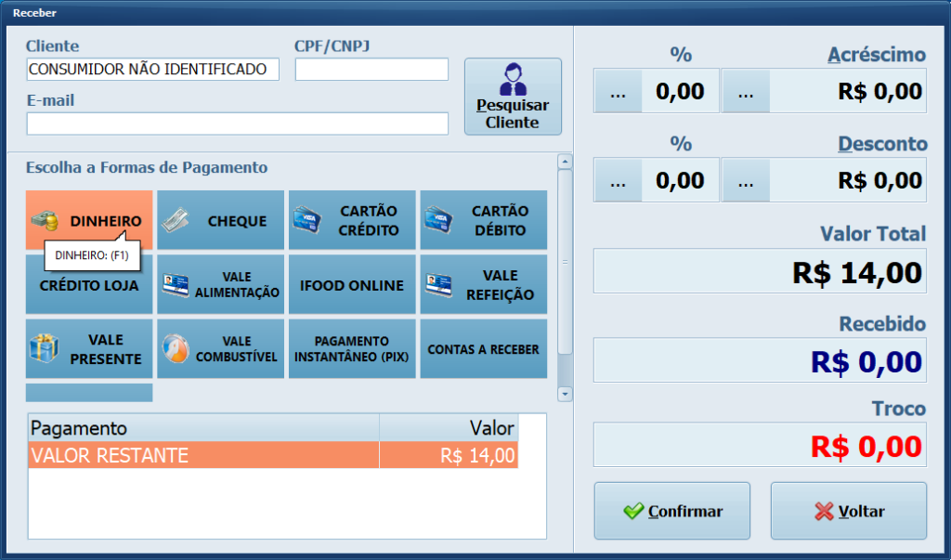Select CARTÃO CRÉDITO payment tile
The width and height of the screenshot is (951, 560).
click(352, 221)
